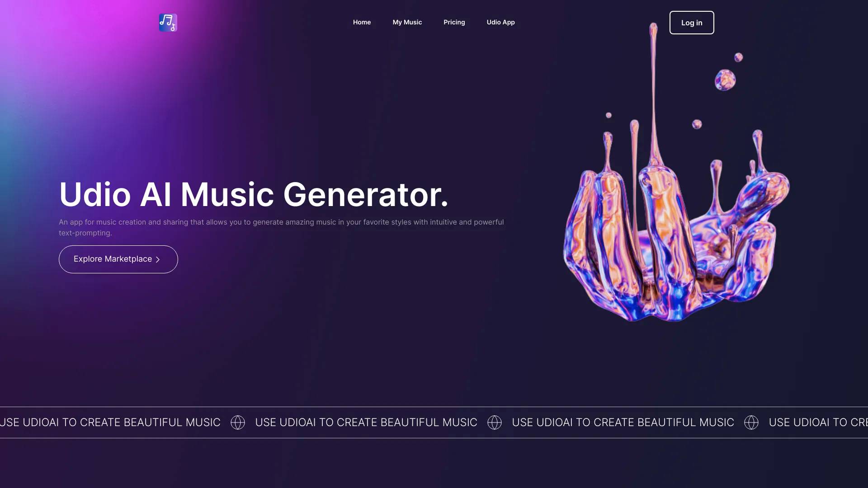Click the Udio music note logo icon
The width and height of the screenshot is (868, 488).
168,22
